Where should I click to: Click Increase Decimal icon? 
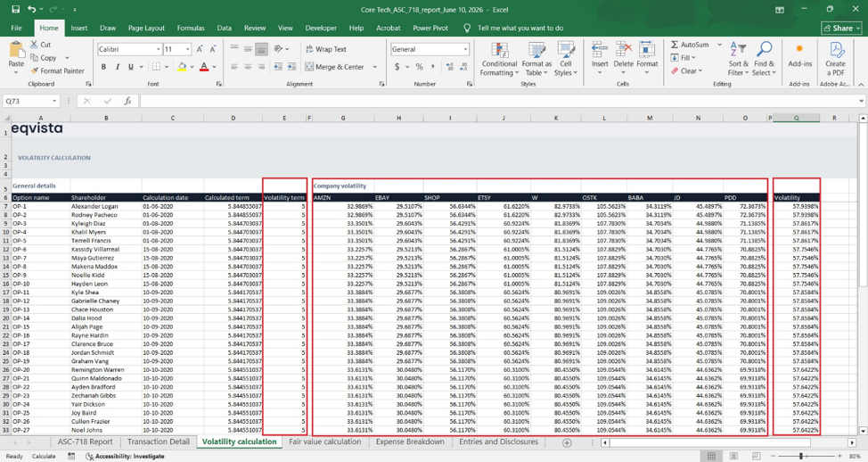click(450, 67)
